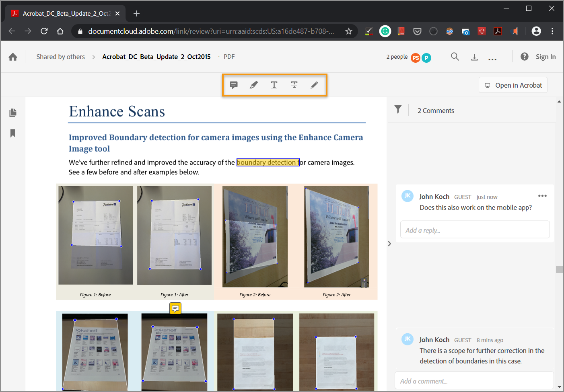Click the search icon in the header
This screenshot has width=564, height=392.
coord(455,56)
